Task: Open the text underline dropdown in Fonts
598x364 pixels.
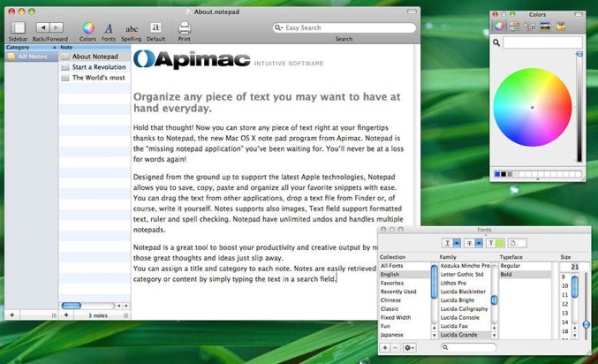Action: click(452, 243)
